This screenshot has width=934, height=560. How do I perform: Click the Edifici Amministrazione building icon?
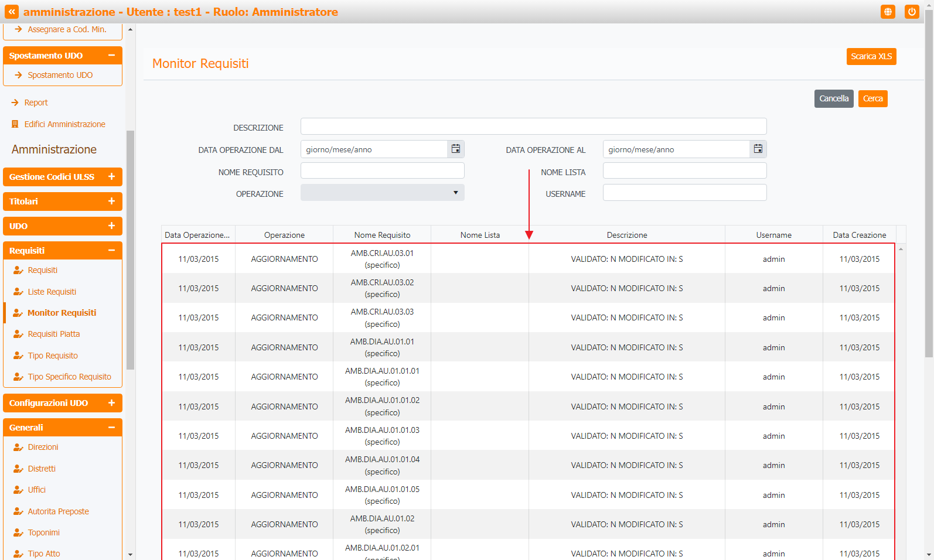pos(15,124)
